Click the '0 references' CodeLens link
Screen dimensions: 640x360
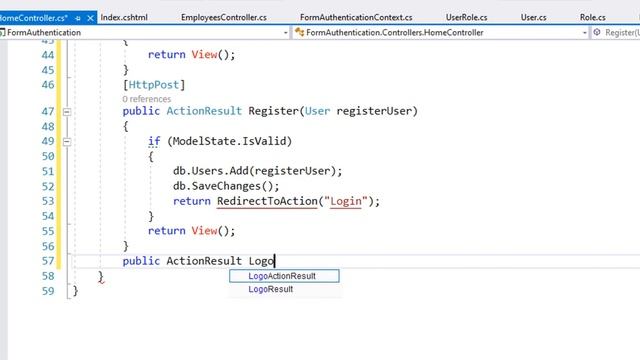(147, 99)
